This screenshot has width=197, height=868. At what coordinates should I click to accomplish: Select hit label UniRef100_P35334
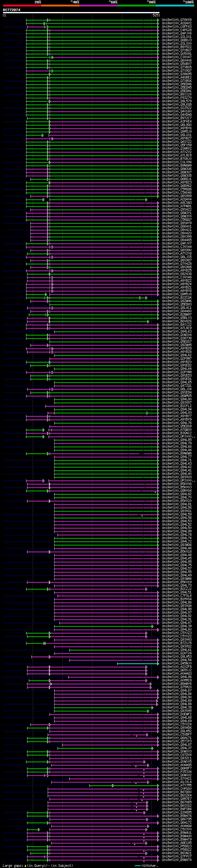tap(176, 772)
